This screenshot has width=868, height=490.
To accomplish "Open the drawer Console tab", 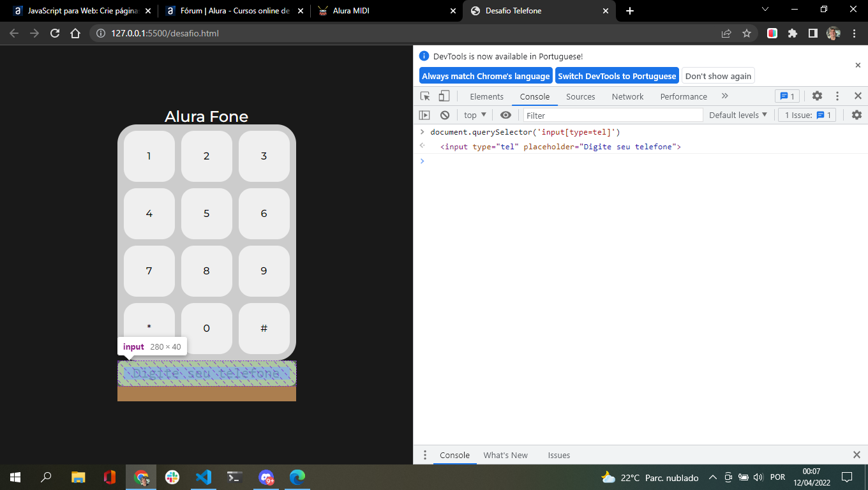I will (454, 455).
